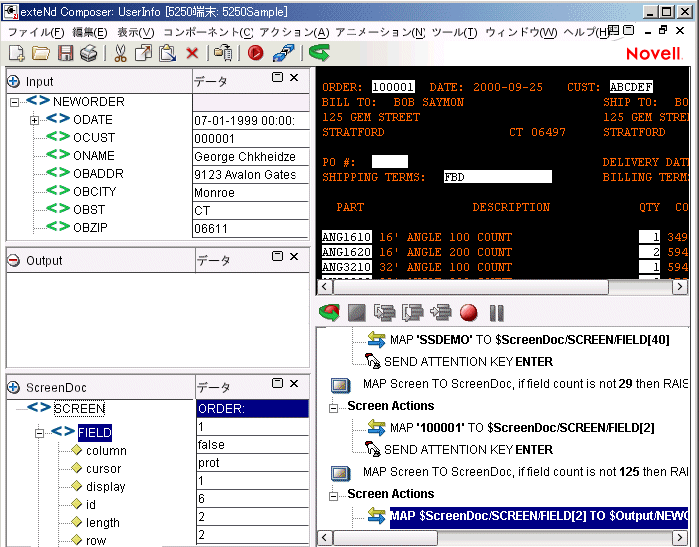Viewport: 699px width, 547px height.
Task: Print using the printer toolbar icon
Action: click(x=89, y=53)
